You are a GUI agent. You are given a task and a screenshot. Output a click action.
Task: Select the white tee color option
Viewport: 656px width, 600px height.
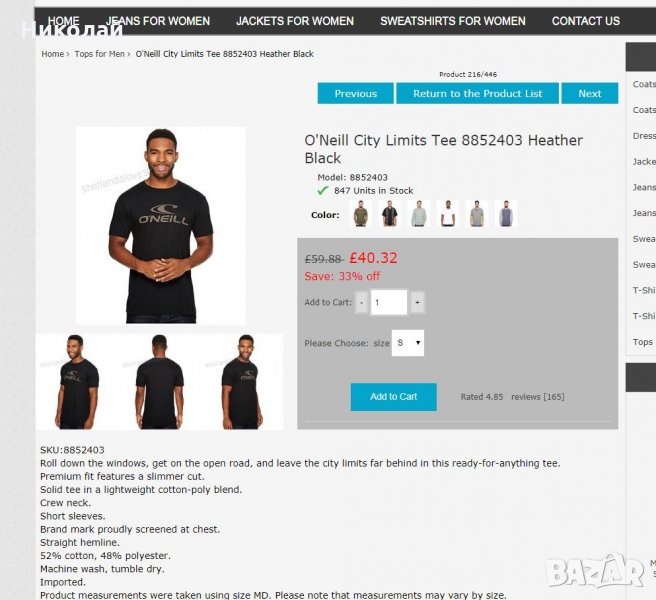point(448,213)
